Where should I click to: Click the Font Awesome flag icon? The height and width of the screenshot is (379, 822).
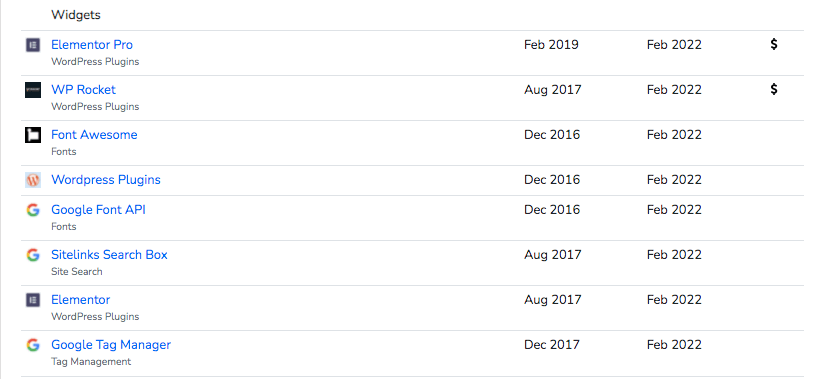(33, 135)
